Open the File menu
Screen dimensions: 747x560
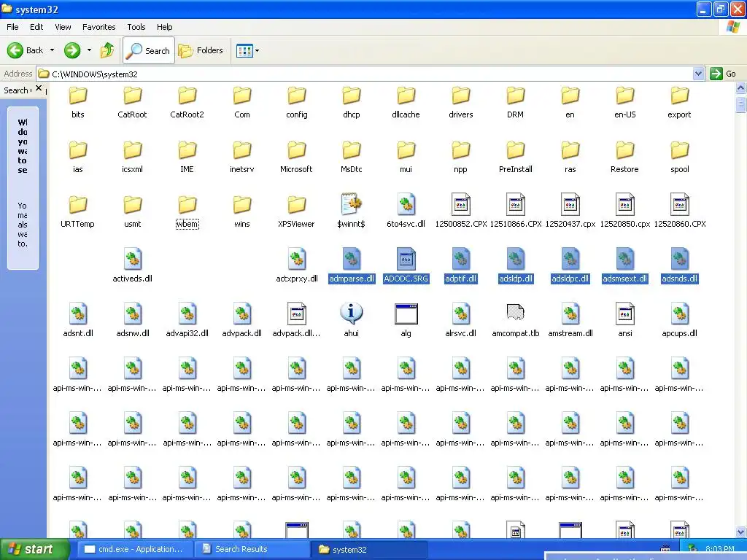[x=12, y=27]
